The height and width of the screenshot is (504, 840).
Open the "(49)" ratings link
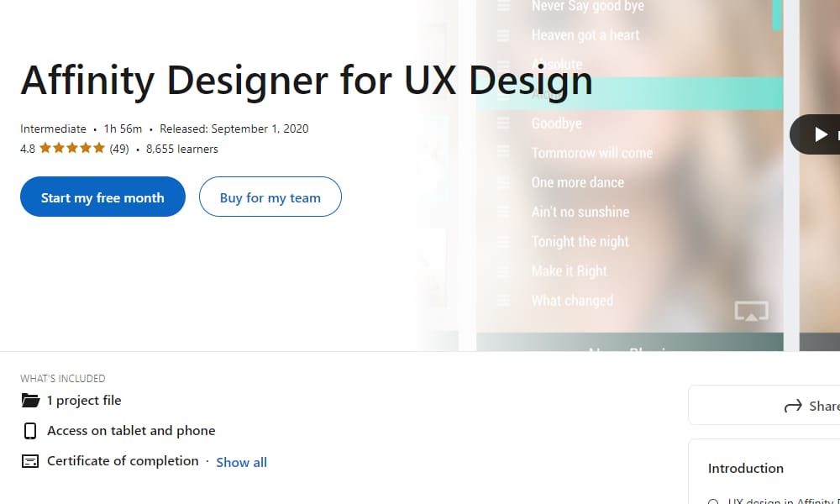(119, 148)
